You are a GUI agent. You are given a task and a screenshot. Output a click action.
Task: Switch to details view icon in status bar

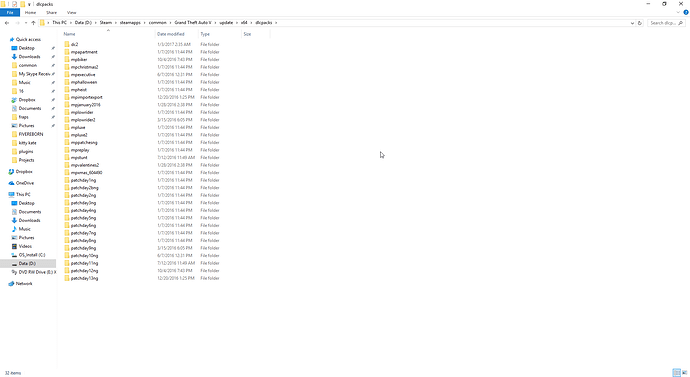click(x=676, y=373)
